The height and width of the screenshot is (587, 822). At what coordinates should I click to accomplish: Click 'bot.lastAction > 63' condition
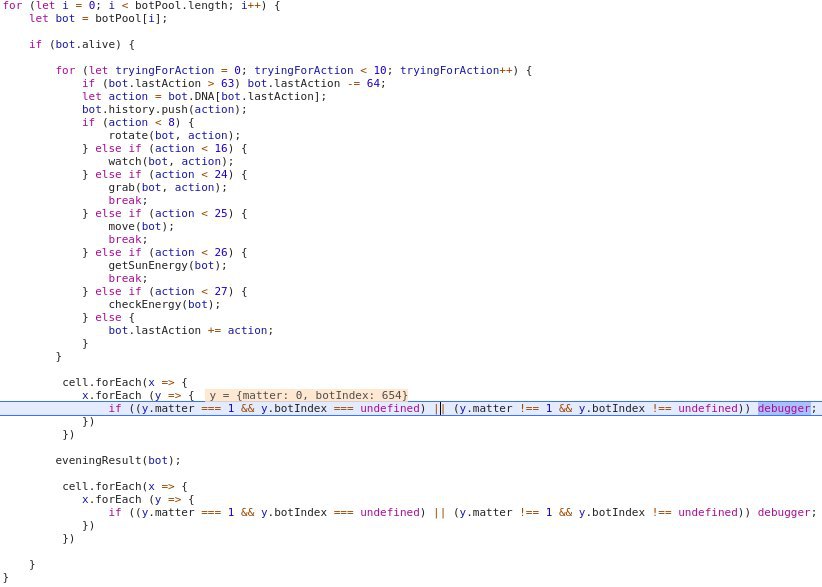171,83
